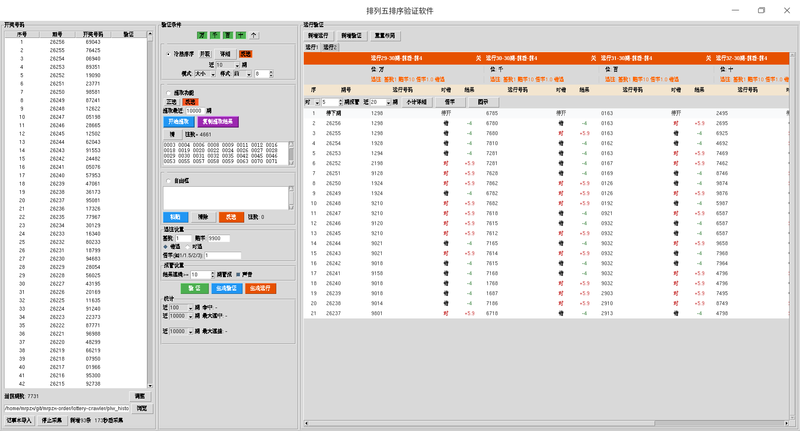Toggle the green 万 position button
The height and width of the screenshot is (431, 800).
pyautogui.click(x=202, y=35)
